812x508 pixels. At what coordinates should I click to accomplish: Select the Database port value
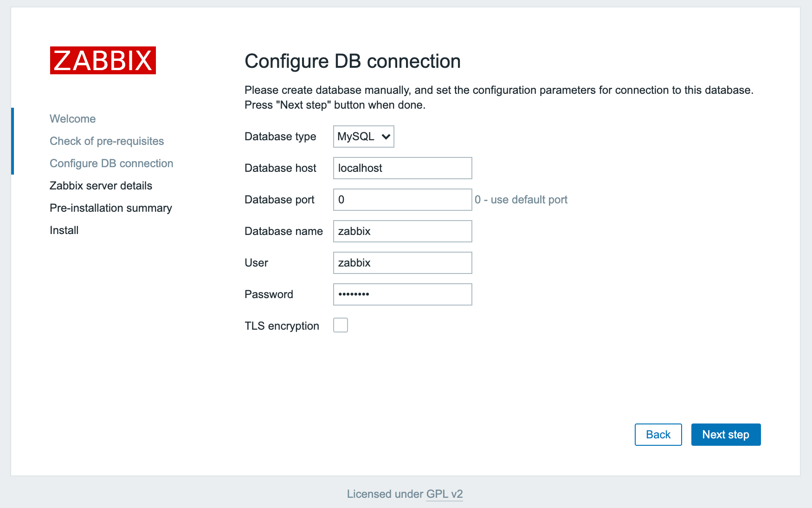(x=402, y=200)
